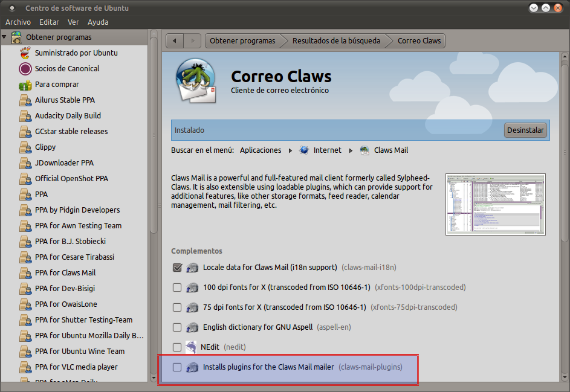The height and width of the screenshot is (392, 570).
Task: Click the Official OpenShot PPA icon
Action: pyautogui.click(x=25, y=179)
